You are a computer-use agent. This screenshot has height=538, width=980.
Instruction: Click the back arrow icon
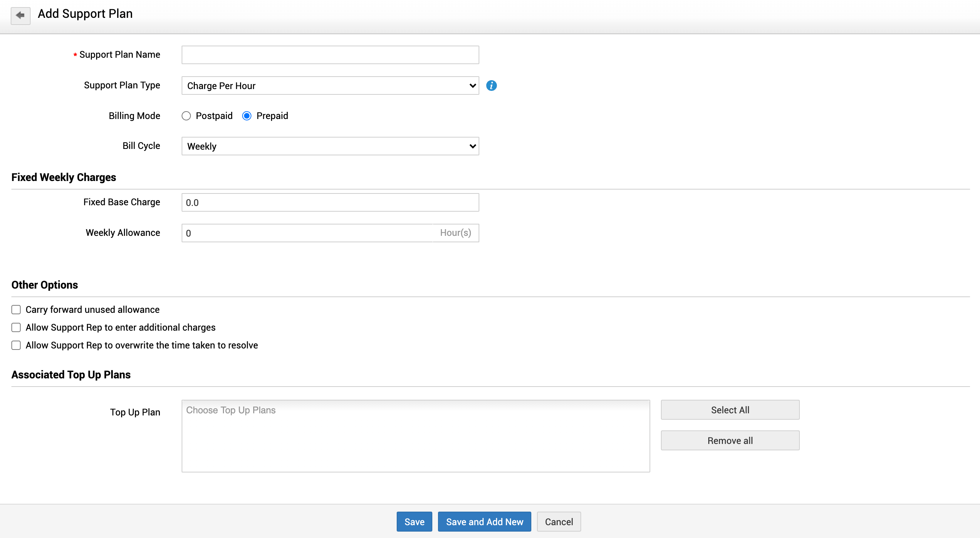20,15
